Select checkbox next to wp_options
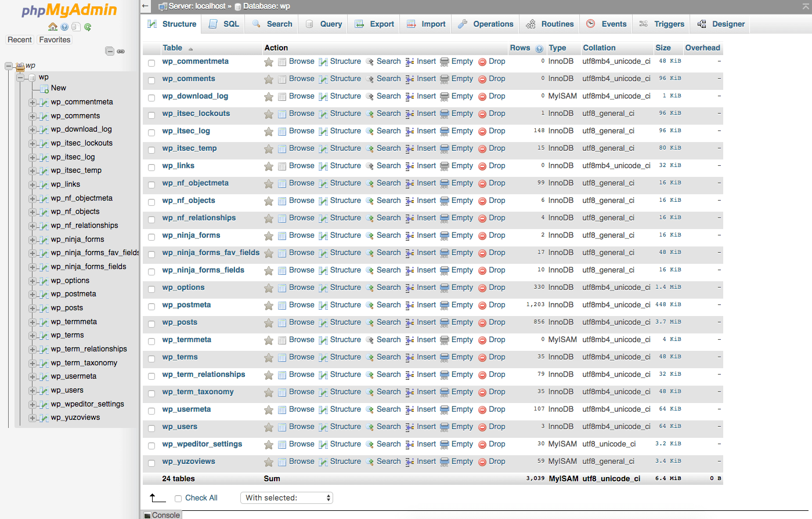 pos(151,289)
